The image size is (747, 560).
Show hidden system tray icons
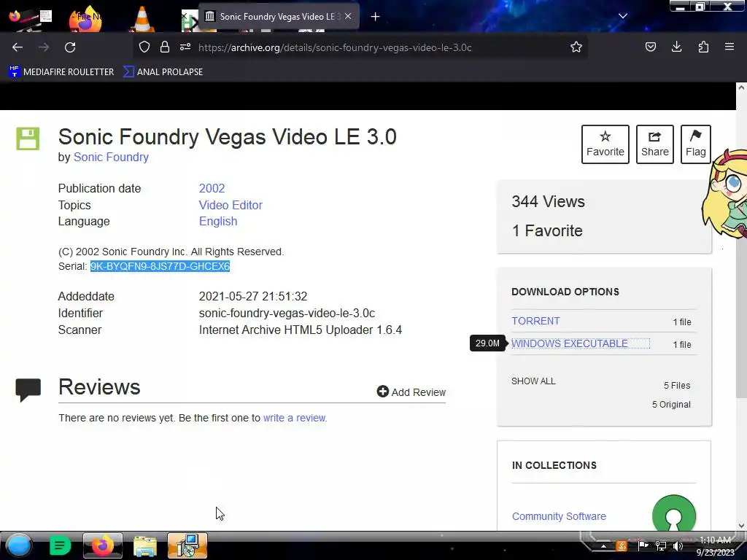click(x=603, y=546)
